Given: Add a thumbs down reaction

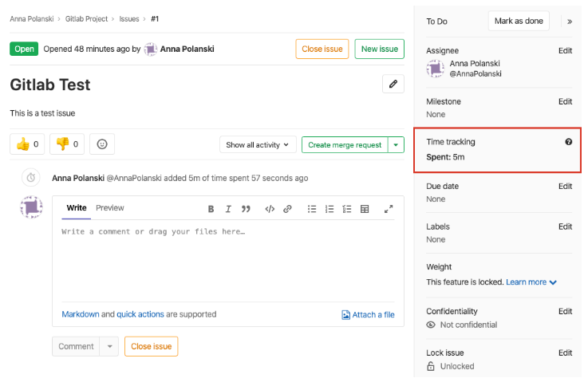Looking at the screenshot, I should click(x=67, y=144).
